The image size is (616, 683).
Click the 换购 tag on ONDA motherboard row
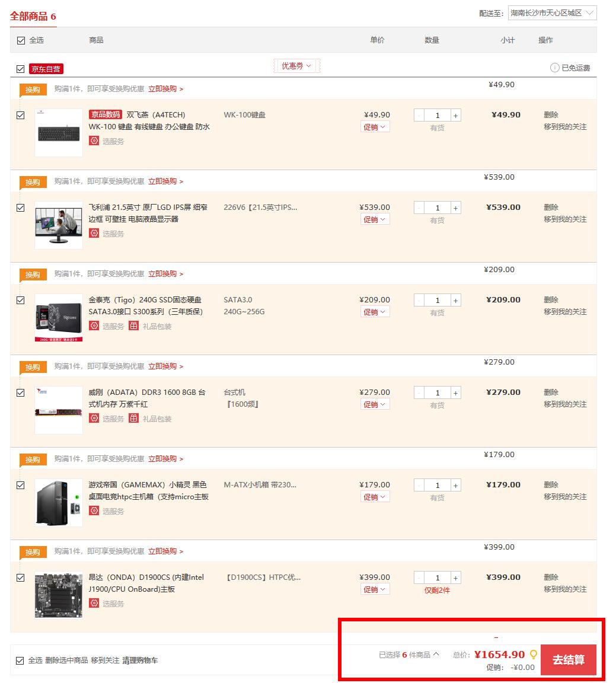33,552
